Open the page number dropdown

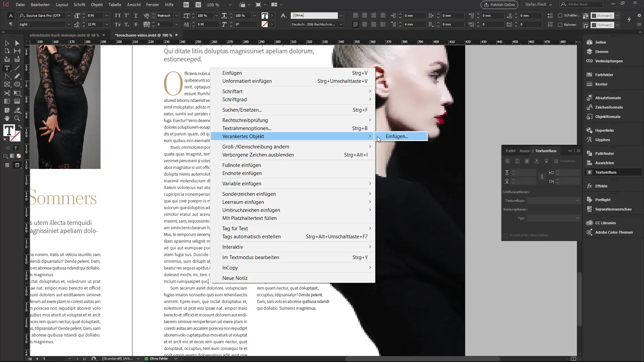69,359
